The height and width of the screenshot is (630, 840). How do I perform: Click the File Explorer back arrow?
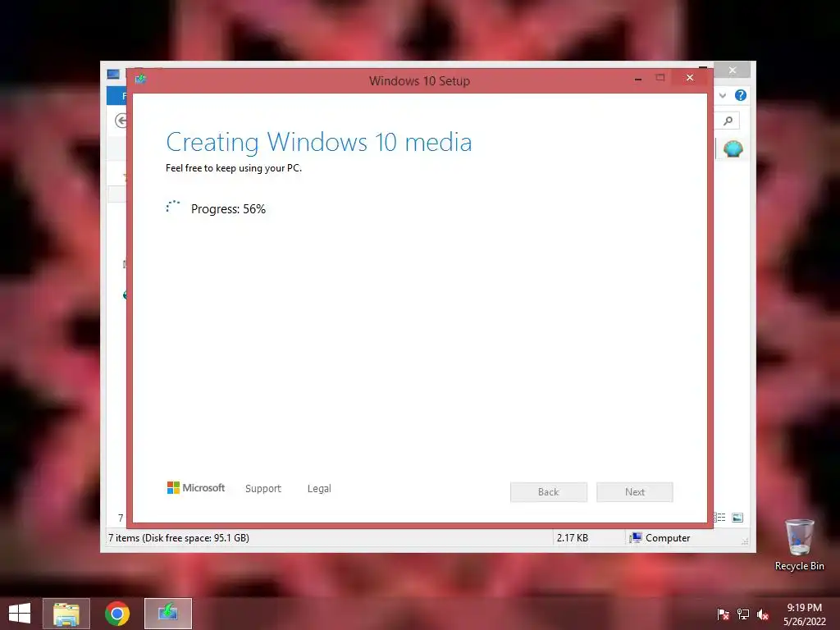click(x=121, y=121)
